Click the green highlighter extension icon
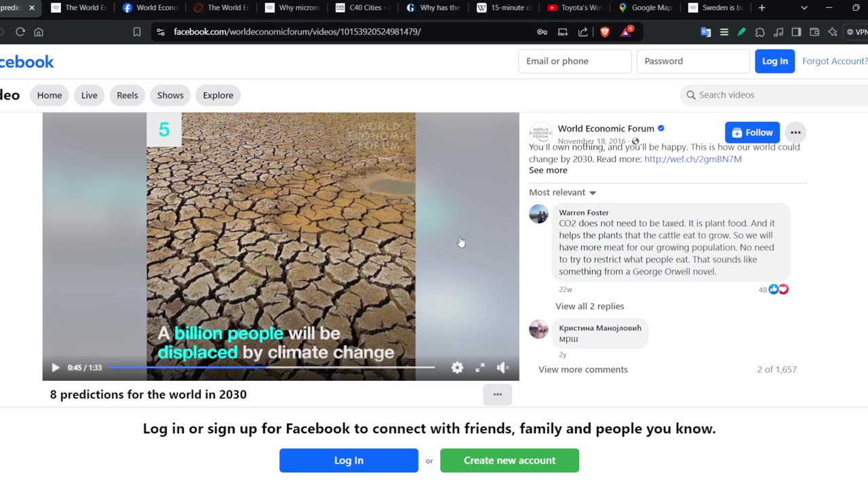Viewport: 868px width, 488px height. [x=742, y=32]
